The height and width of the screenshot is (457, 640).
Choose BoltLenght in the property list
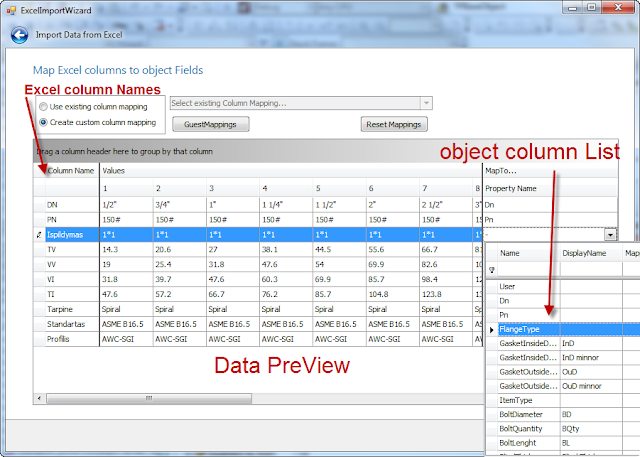(529, 443)
